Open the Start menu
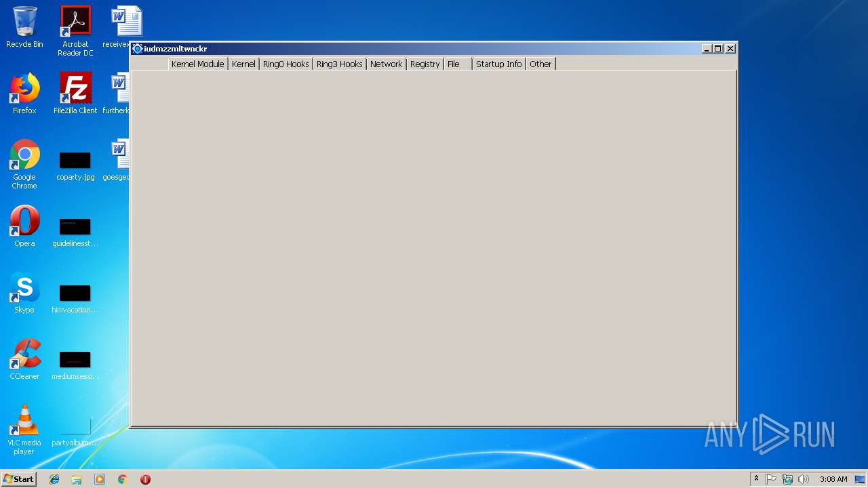Screen dimensions: 868x488 pos(18,479)
